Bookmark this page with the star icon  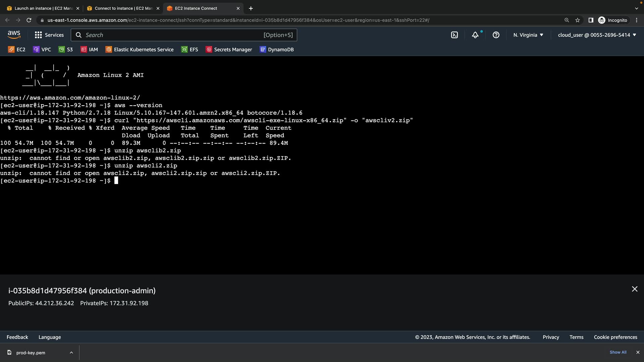tap(578, 20)
